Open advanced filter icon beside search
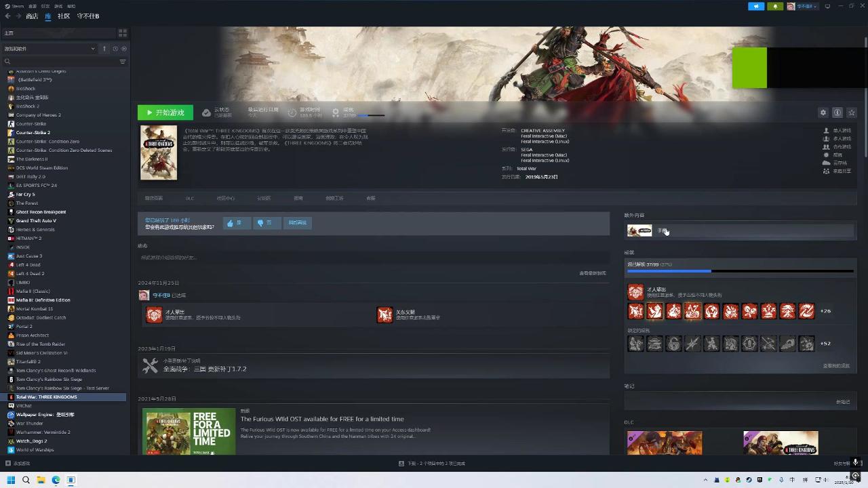868x488 pixels. coord(123,62)
